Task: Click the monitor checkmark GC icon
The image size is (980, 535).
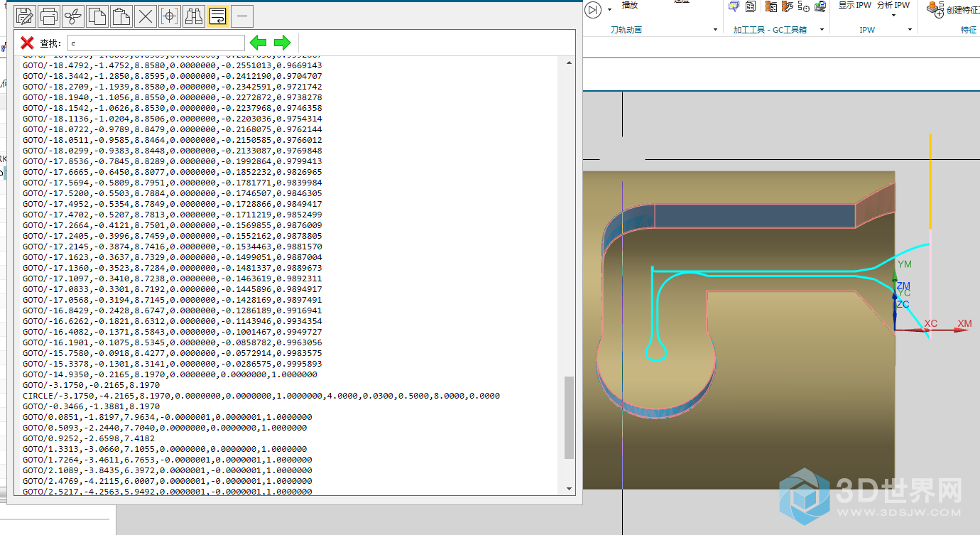Action: coord(820,6)
